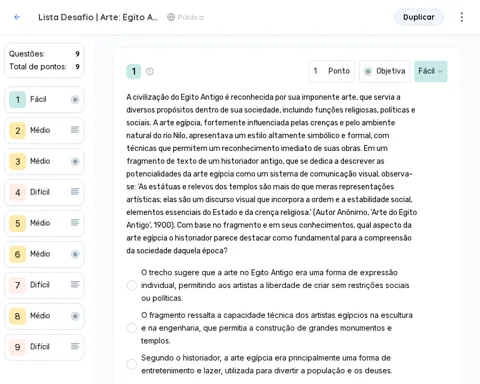The height and width of the screenshot is (384, 480).
Task: Click the yellow number 8 badge
Action: coord(18,316)
